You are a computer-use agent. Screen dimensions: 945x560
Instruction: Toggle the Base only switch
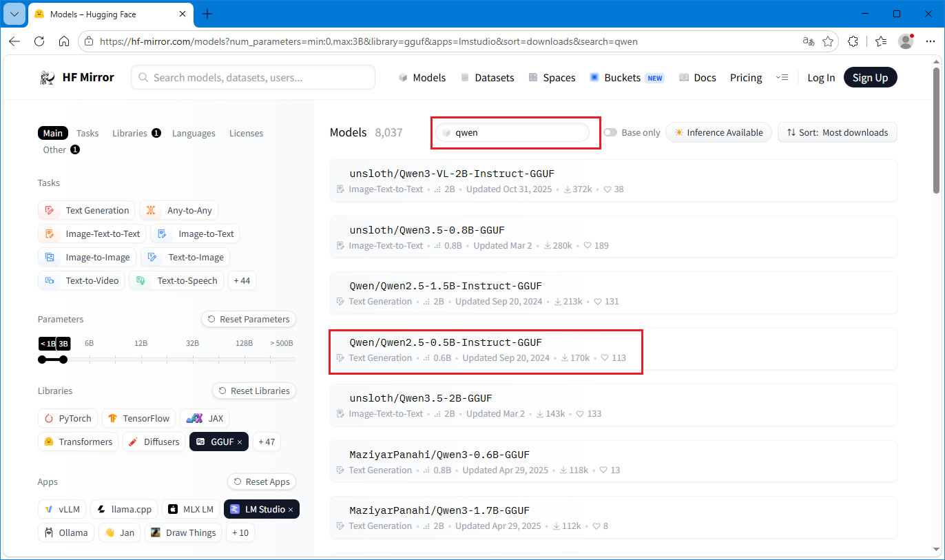610,132
